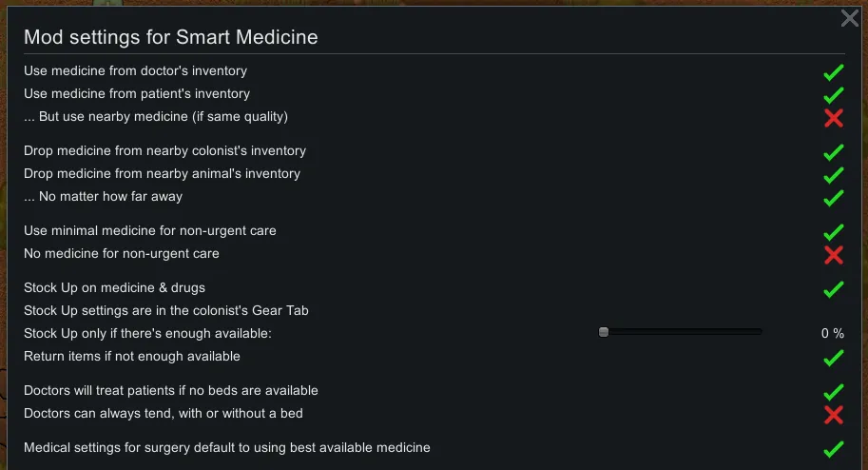Click the 0 % slider value label

(x=832, y=334)
